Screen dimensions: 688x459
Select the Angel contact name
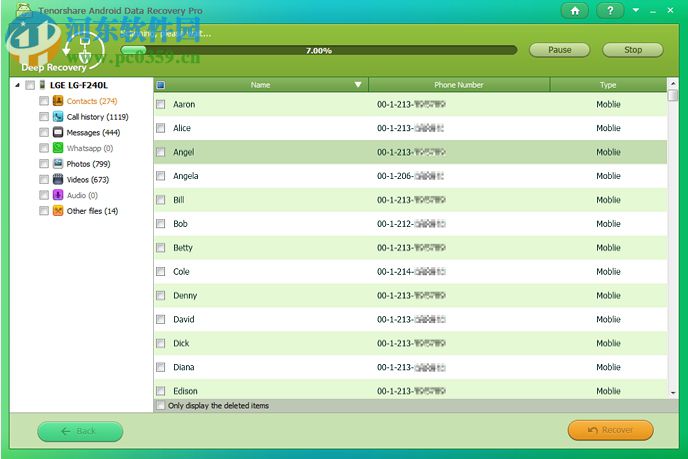(183, 152)
